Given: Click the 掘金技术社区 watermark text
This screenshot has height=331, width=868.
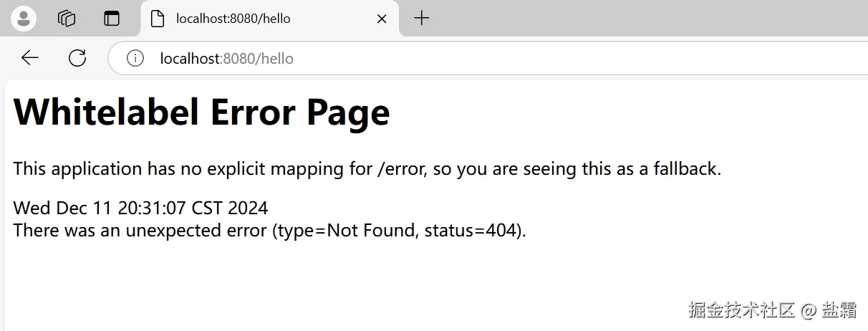Looking at the screenshot, I should click(x=741, y=310).
